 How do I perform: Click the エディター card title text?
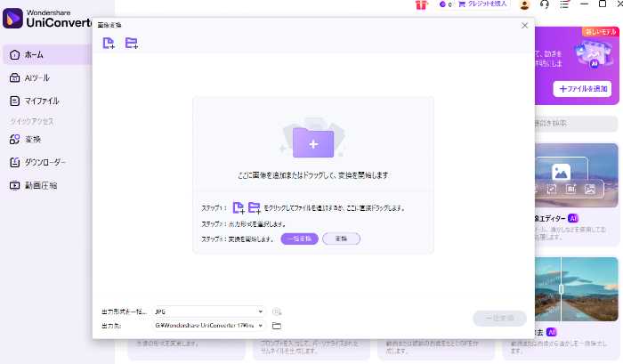click(550, 219)
